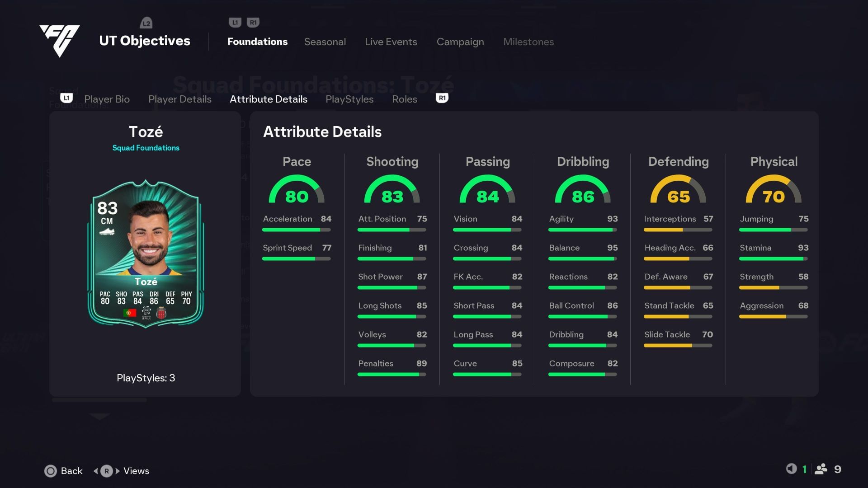868x488 pixels.
Task: Click the L1 icon beside Player Bio
Action: (66, 98)
